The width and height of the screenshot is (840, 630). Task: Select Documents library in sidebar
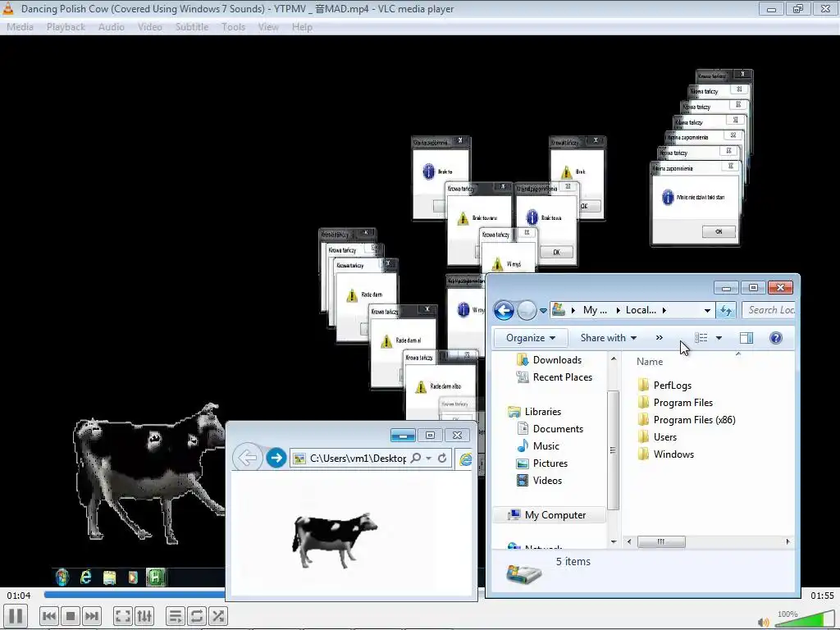coord(550,428)
